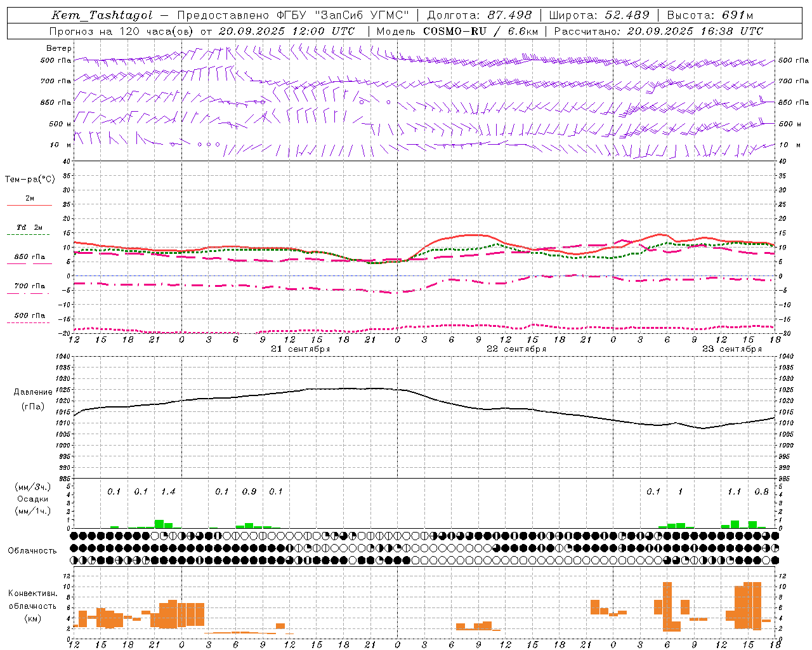This screenshot has height=650, width=812.
Task: Click the computed time Рассчитано: 20.09.2025 16:38 UTC
Action: point(658,31)
